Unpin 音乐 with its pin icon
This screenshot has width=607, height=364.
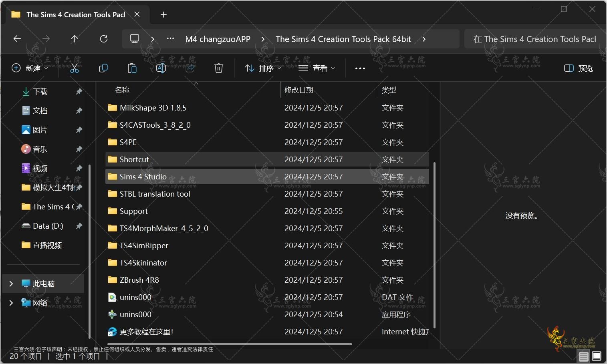pos(79,149)
